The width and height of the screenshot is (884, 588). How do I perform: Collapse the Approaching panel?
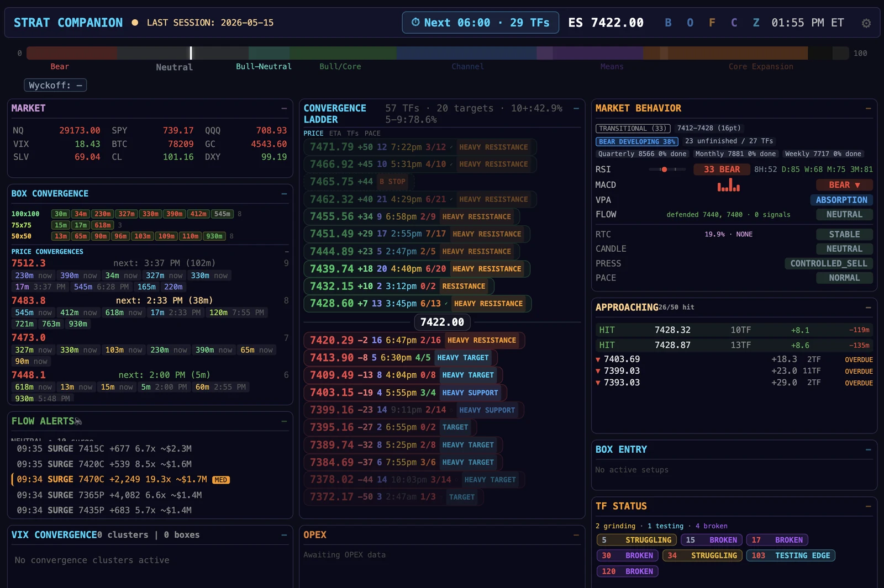(x=868, y=308)
